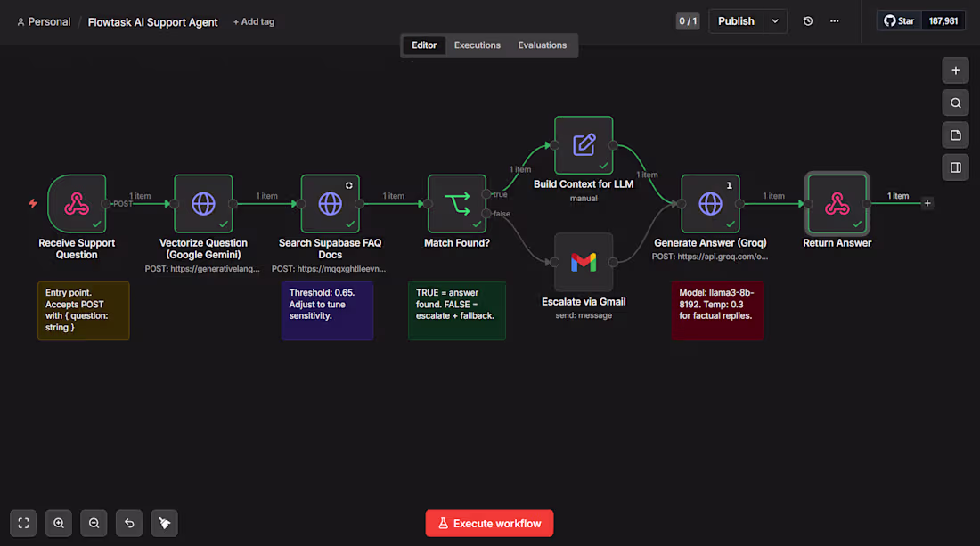This screenshot has height=546, width=980.
Task: Click the false output of Match Found?
Action: click(486, 214)
